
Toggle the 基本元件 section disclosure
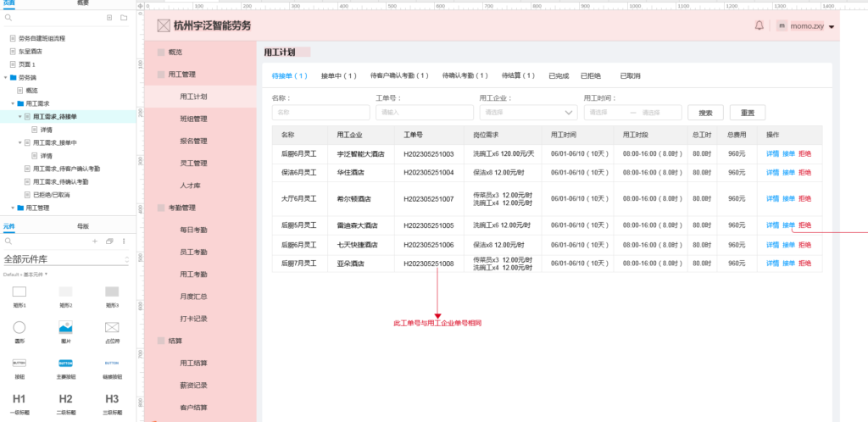coord(46,275)
